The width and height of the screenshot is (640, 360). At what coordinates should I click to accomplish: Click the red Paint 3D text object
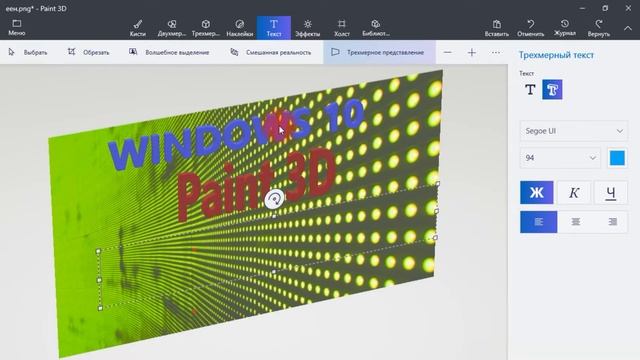256,184
